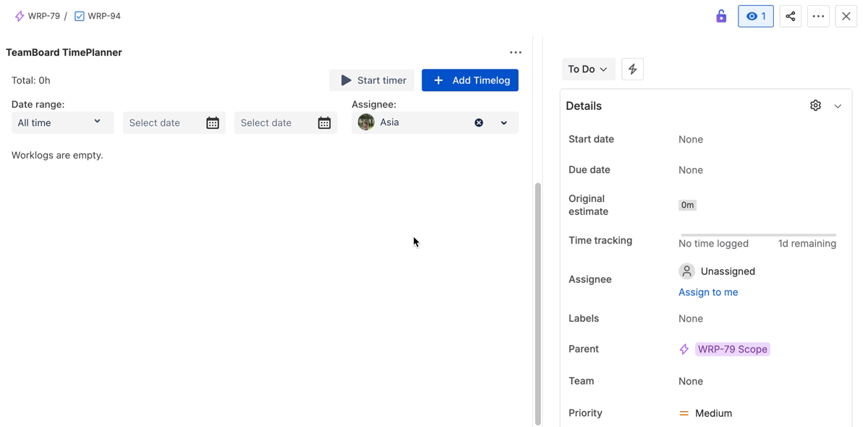Screen dimensions: 868x427
Task: Click the Assign to me link
Action: (708, 292)
